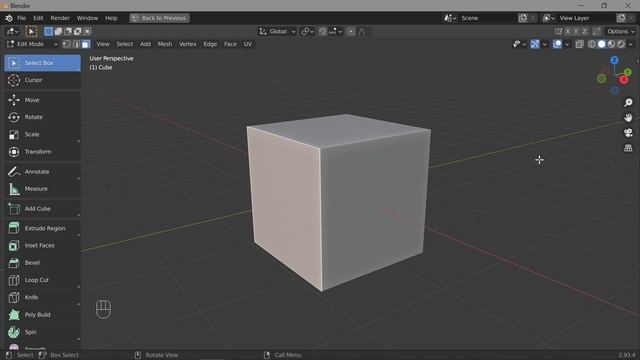Toggle X axis mirror
The image size is (640, 360).
(x=567, y=31)
